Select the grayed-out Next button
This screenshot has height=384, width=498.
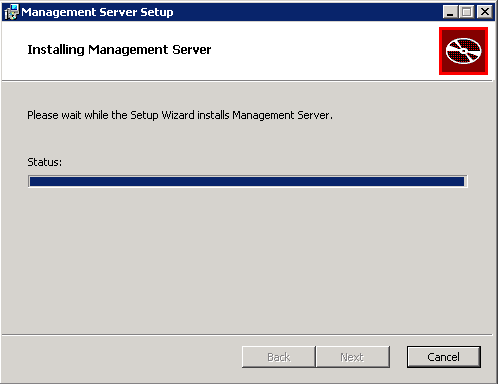tap(352, 357)
